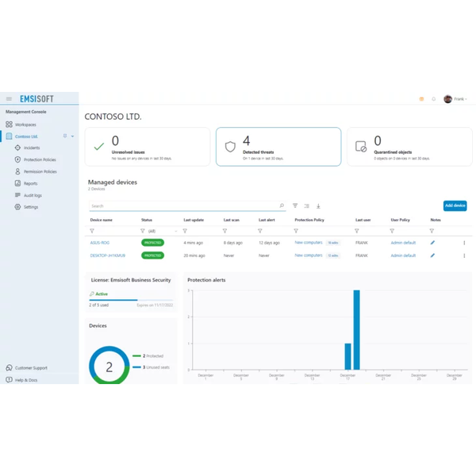This screenshot has height=476, width=476.
Task: Open the bell notifications icon
Action: click(x=433, y=99)
